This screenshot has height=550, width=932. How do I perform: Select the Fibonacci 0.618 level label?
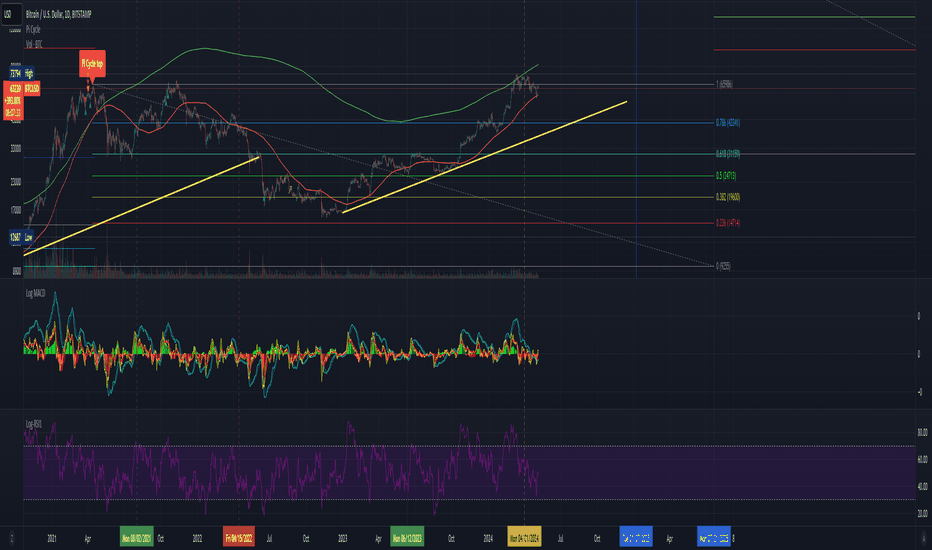click(x=728, y=154)
